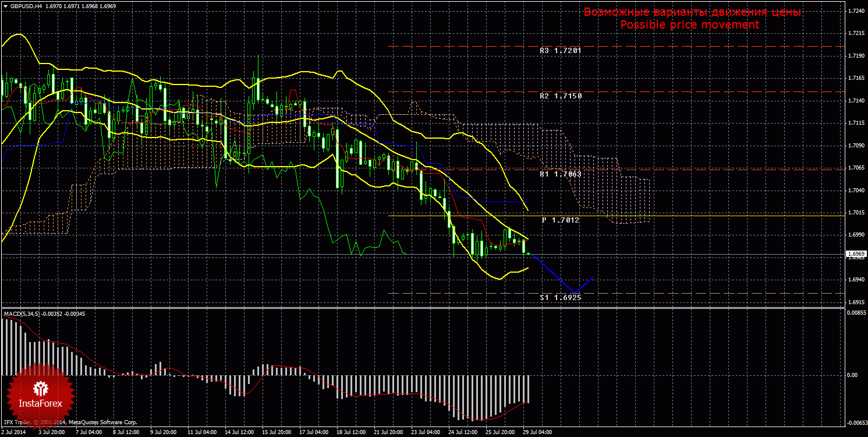The height and width of the screenshot is (437, 868).
Task: Click the 1.7240 price scale value
Action: point(856,11)
